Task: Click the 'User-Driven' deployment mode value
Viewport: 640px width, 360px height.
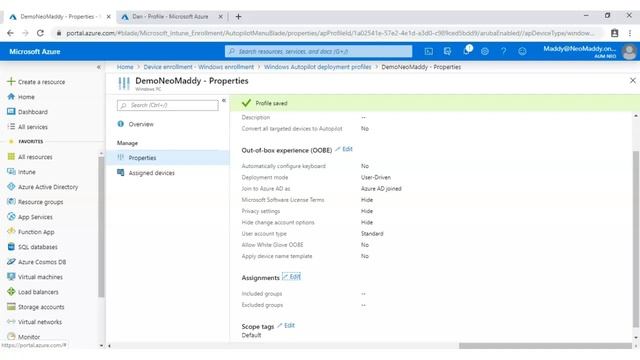Action: 376,178
